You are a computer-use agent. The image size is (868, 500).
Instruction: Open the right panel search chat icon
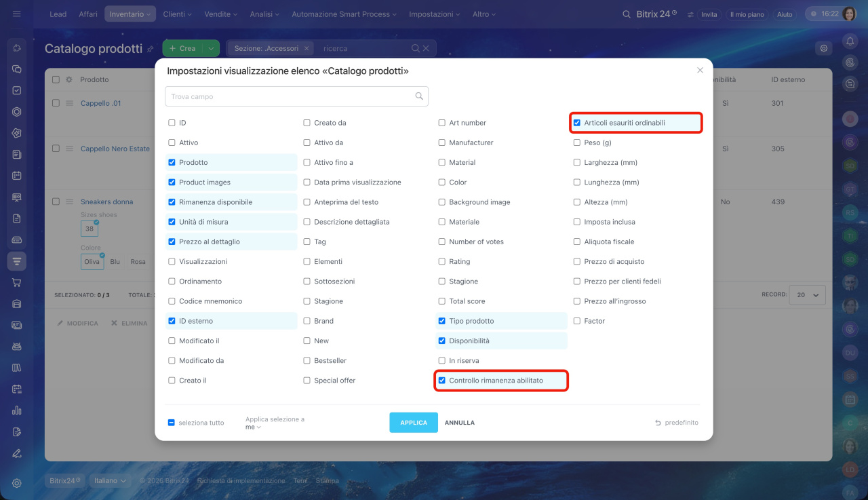tap(850, 84)
